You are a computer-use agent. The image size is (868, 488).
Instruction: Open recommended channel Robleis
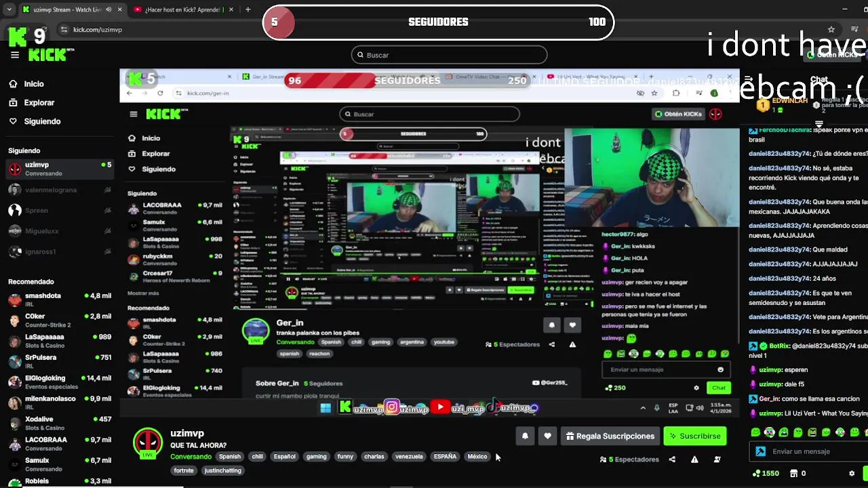pyautogui.click(x=59, y=481)
